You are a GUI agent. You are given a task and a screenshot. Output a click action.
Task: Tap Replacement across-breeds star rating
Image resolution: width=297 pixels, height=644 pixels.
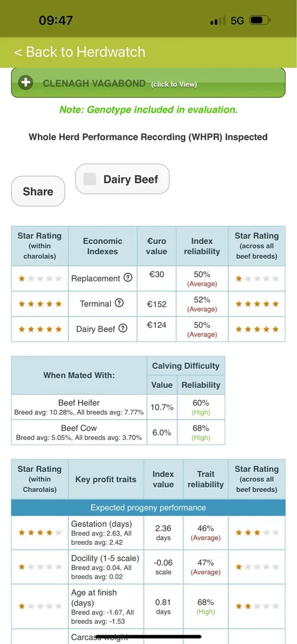257,279
